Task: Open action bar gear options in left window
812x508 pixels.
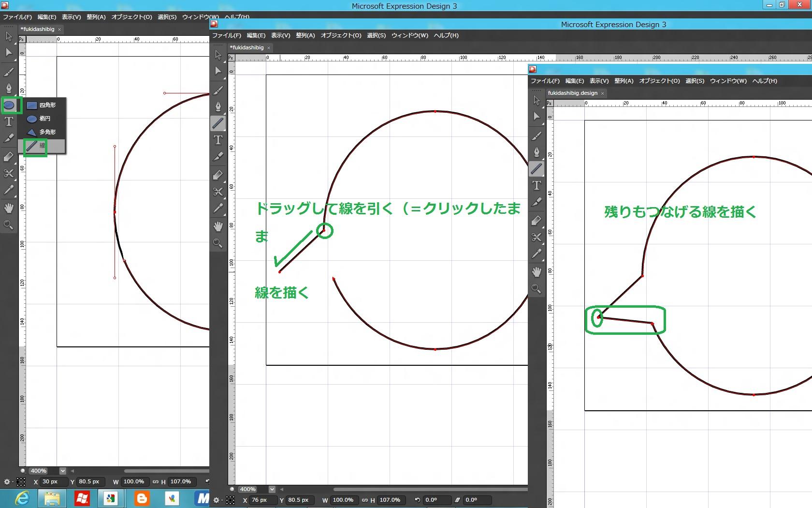Action: tap(7, 482)
